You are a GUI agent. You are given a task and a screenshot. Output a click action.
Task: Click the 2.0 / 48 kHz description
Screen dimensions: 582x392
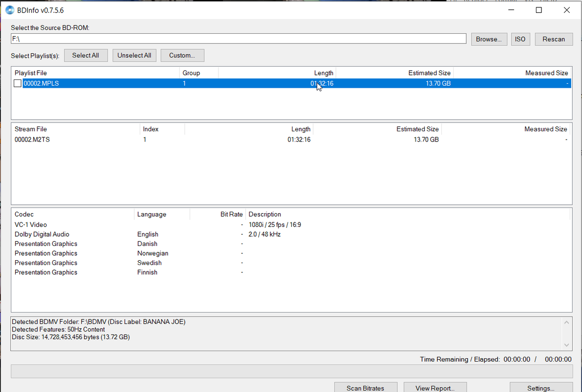(265, 234)
